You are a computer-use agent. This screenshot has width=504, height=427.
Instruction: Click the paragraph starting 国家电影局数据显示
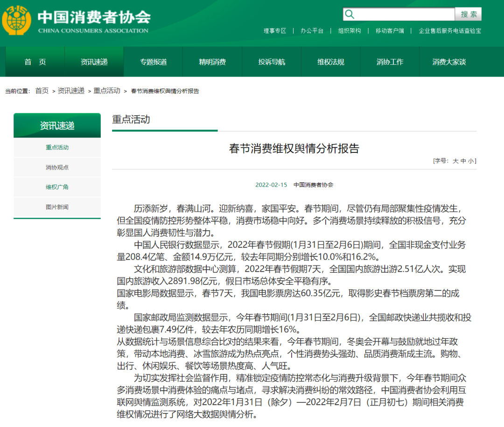click(288, 299)
